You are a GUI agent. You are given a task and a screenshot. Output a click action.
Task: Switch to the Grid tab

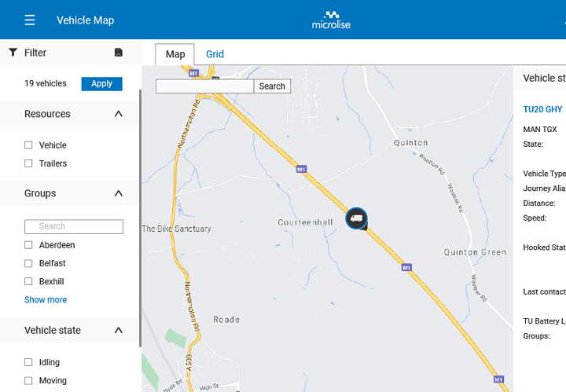coord(215,54)
